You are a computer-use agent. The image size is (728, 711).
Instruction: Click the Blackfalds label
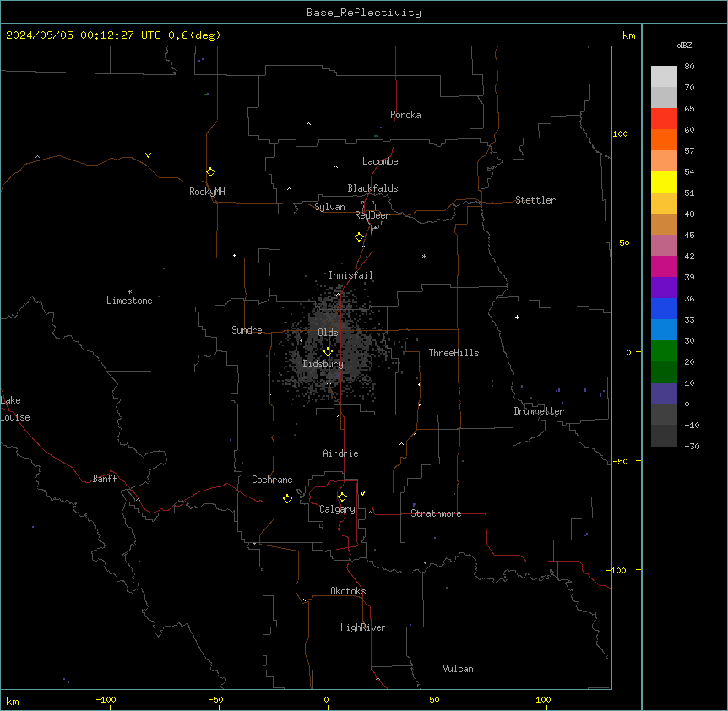point(372,188)
